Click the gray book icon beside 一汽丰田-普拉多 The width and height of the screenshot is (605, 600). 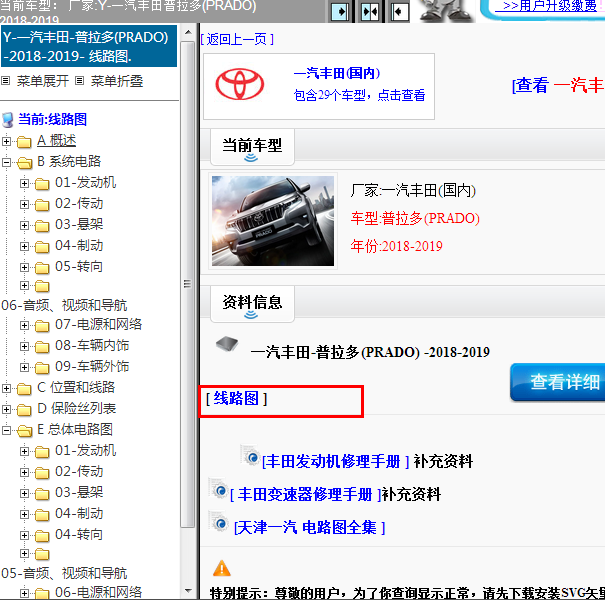pos(227,343)
